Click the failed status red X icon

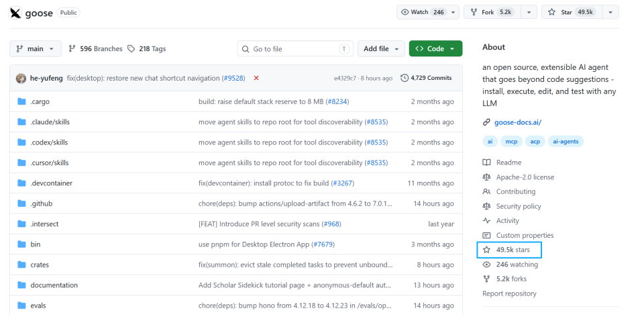tap(256, 78)
